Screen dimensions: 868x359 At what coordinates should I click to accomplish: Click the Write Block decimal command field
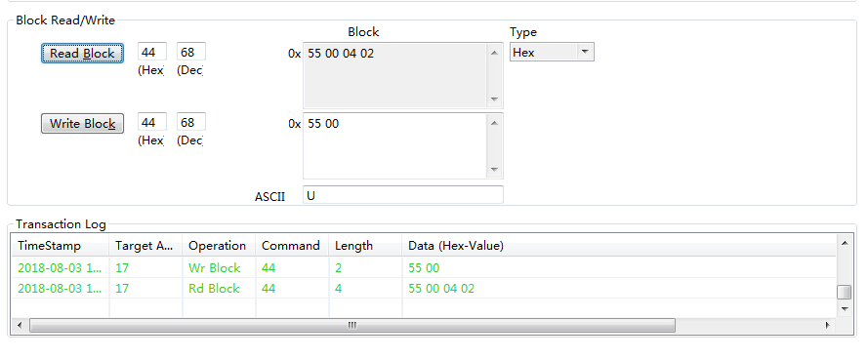click(x=191, y=122)
